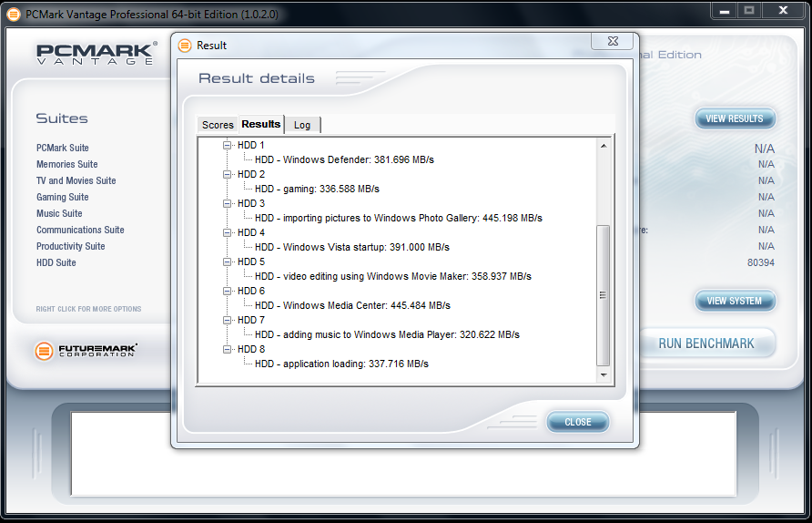The height and width of the screenshot is (523, 812).
Task: Select 'HDD - Windows Vista startup: 391.000 MB/s' row
Action: click(x=352, y=247)
